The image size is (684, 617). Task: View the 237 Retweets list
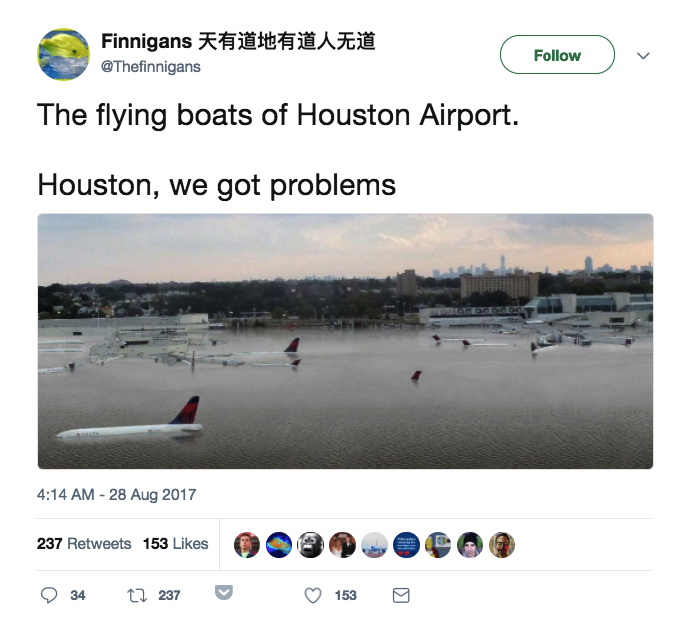tap(84, 544)
